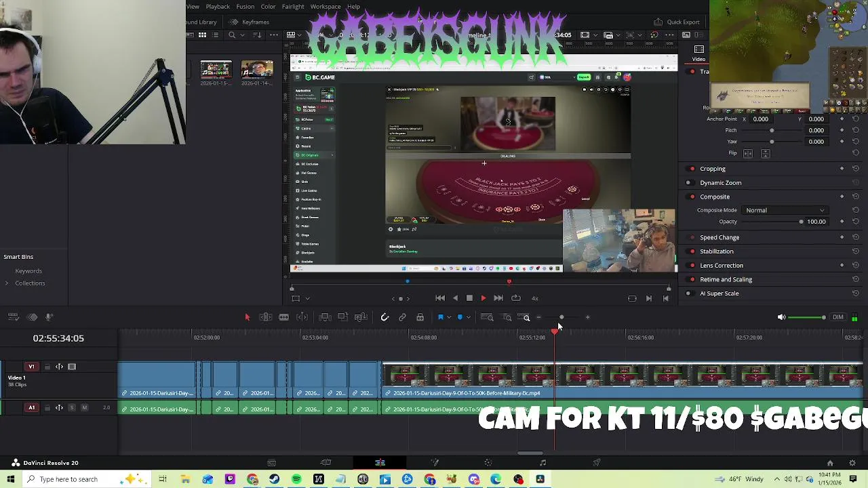Viewport: 868px width, 488px height.
Task: Open the Keywords smart bin
Action: (28, 271)
